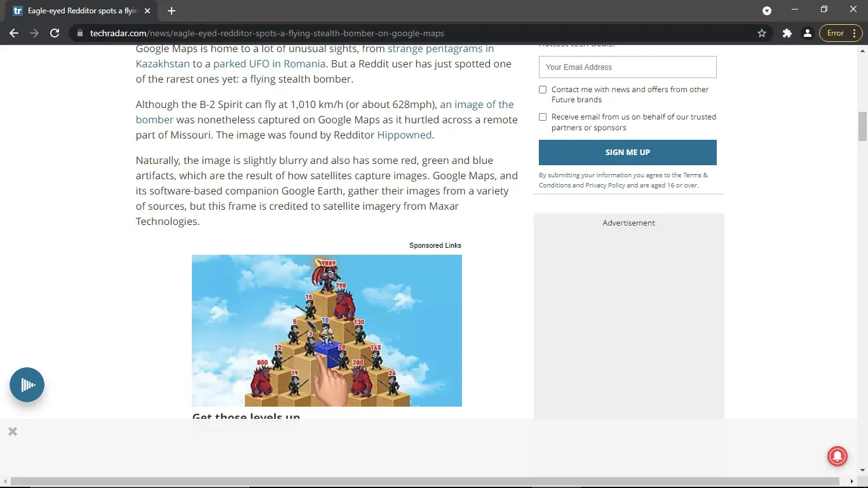Open the Privacy Policy link
The width and height of the screenshot is (868, 488).
(x=605, y=185)
